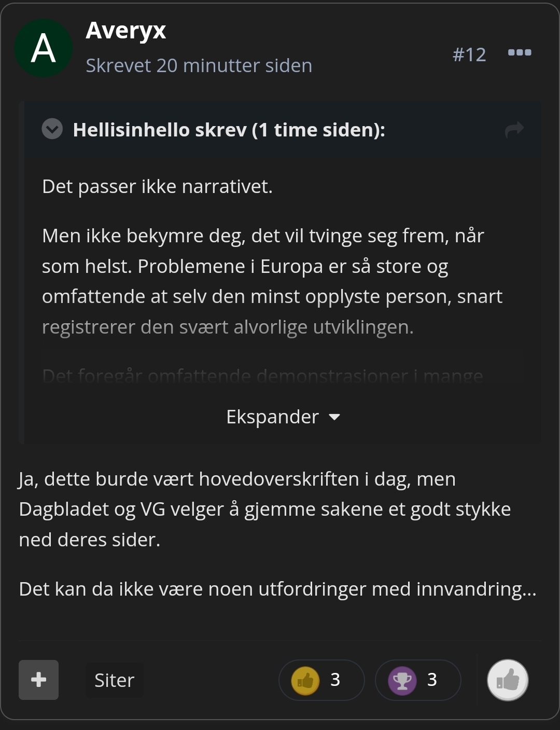View the purple trophy reaction count

[x=418, y=680]
